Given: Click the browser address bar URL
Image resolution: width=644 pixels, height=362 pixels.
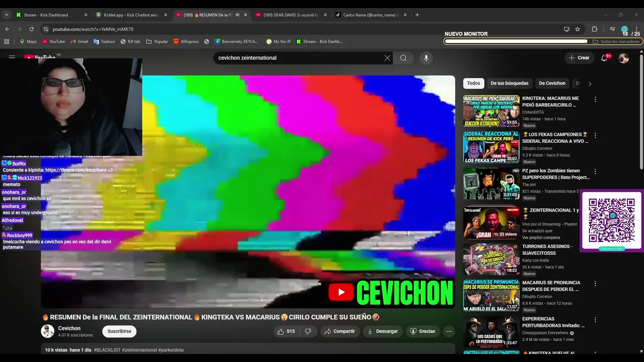Looking at the screenshot, I should (x=93, y=29).
